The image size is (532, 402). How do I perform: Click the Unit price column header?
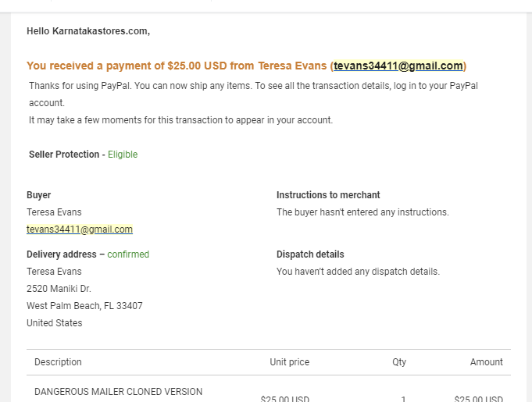[289, 362]
